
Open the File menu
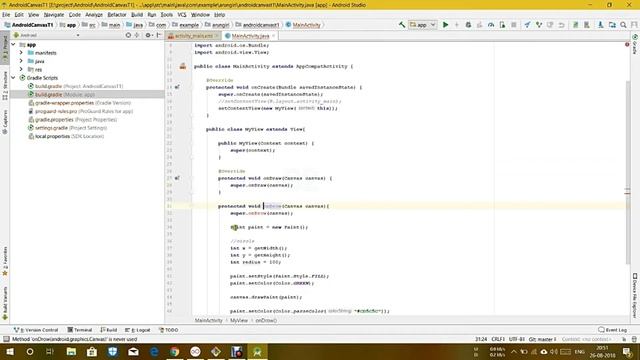click(6, 15)
